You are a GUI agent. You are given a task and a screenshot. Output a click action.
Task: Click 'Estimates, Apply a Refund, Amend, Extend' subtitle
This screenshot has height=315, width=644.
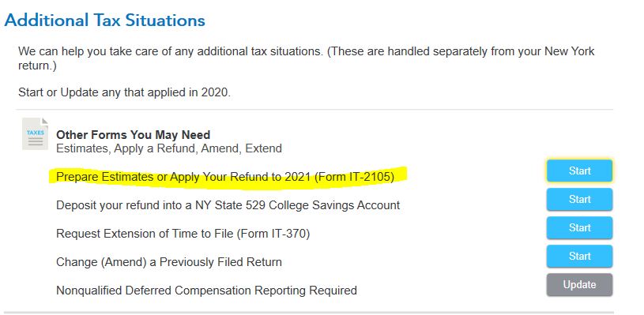169,148
